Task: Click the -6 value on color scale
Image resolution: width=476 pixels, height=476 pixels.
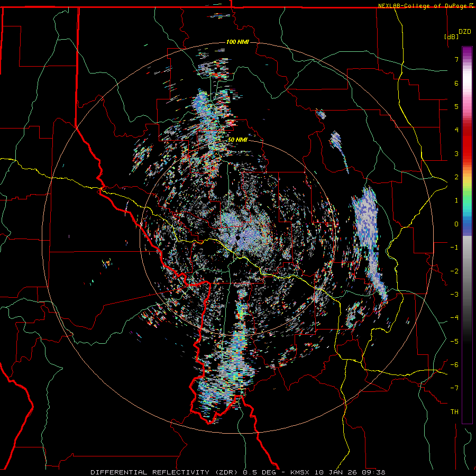Action: click(454, 365)
